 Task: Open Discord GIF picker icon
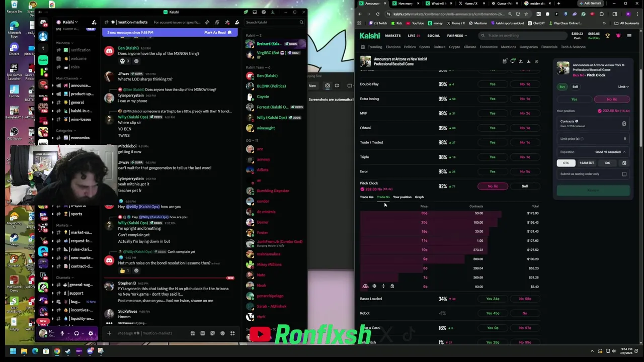[202, 333]
